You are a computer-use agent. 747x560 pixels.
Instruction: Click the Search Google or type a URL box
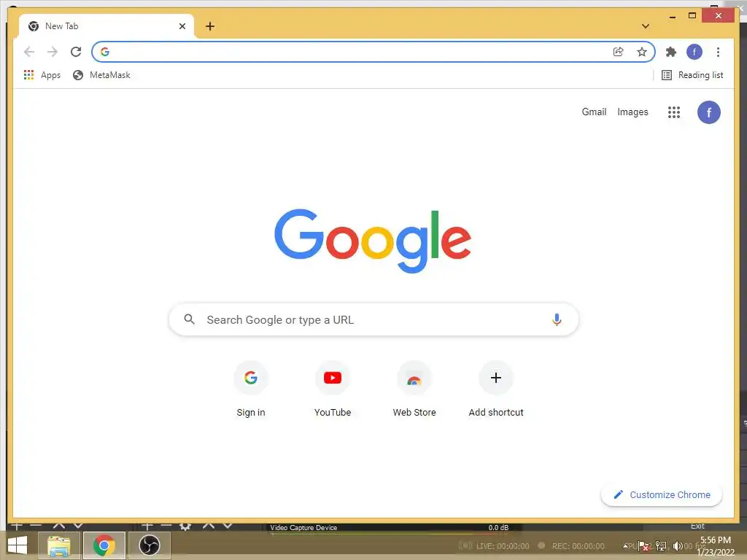pyautogui.click(x=373, y=319)
